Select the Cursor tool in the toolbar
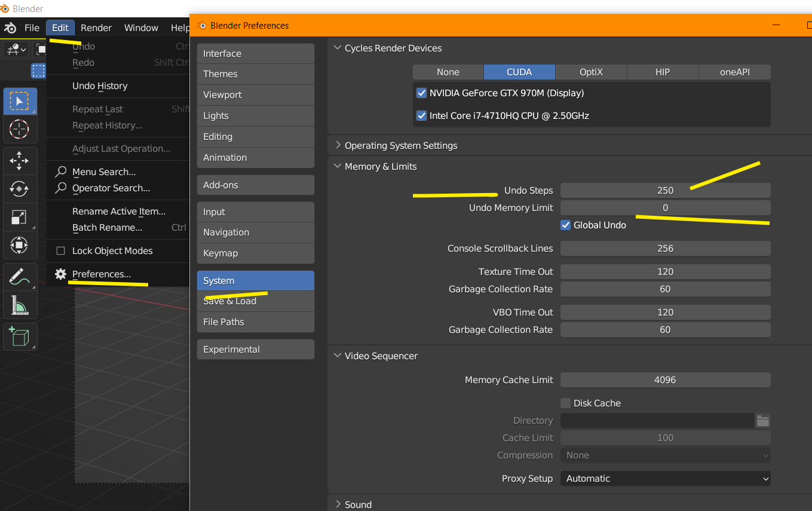Image resolution: width=812 pixels, height=511 pixels. coord(20,128)
